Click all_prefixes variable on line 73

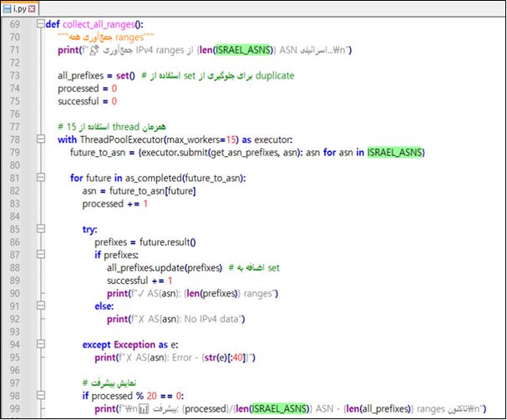80,76
